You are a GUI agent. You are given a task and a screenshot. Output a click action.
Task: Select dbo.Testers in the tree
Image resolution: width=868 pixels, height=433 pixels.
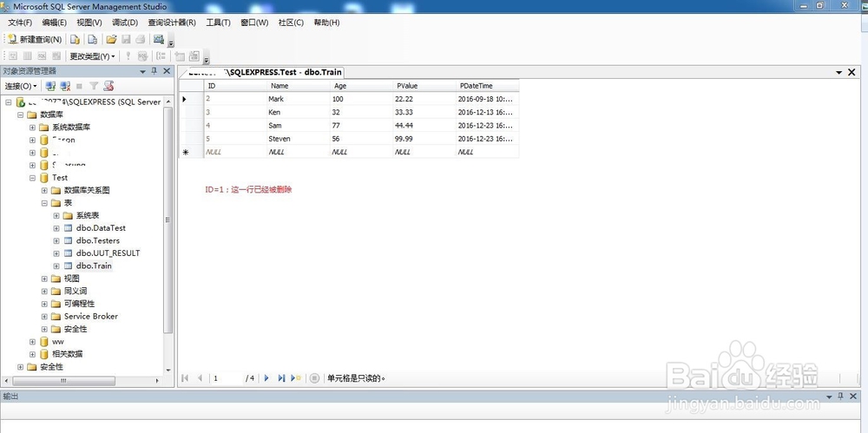pos(97,241)
